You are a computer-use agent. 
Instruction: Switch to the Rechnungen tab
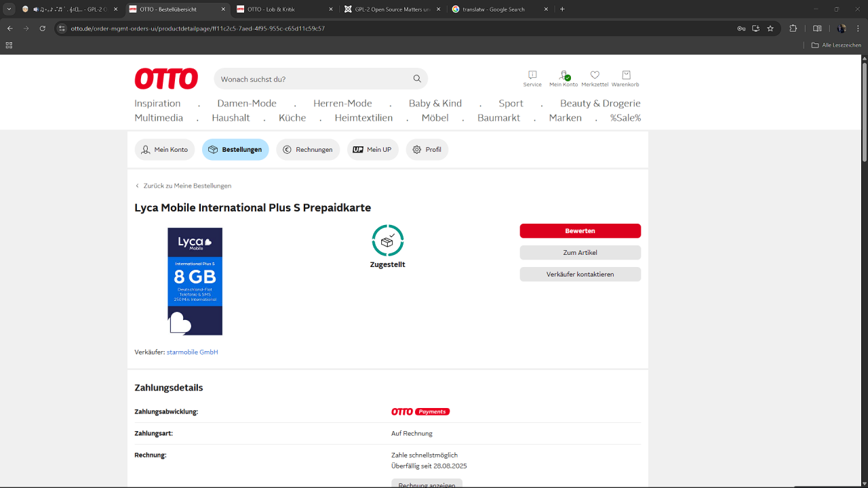point(308,150)
